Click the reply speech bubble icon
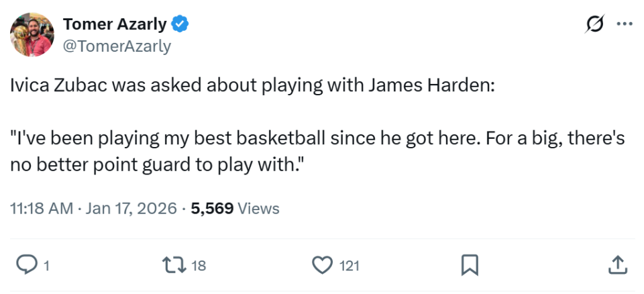Viewport: 644px width, 294px height. tap(25, 266)
